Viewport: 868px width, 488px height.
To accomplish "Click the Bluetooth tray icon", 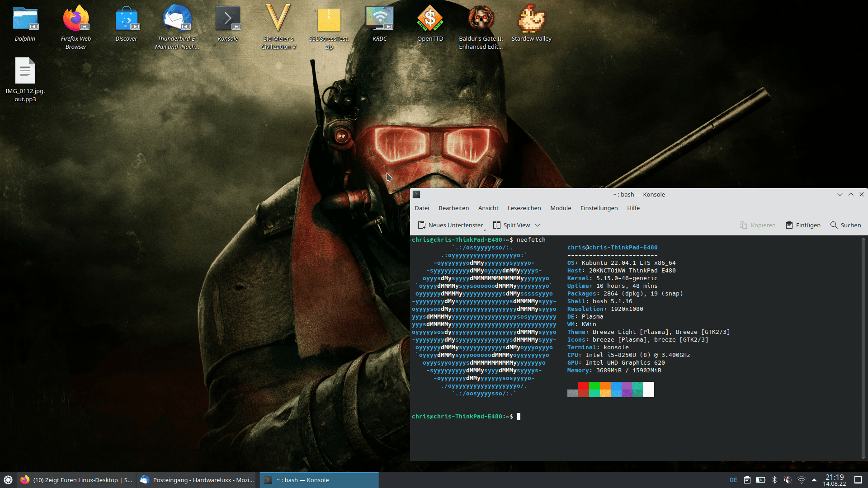I will coord(774,480).
